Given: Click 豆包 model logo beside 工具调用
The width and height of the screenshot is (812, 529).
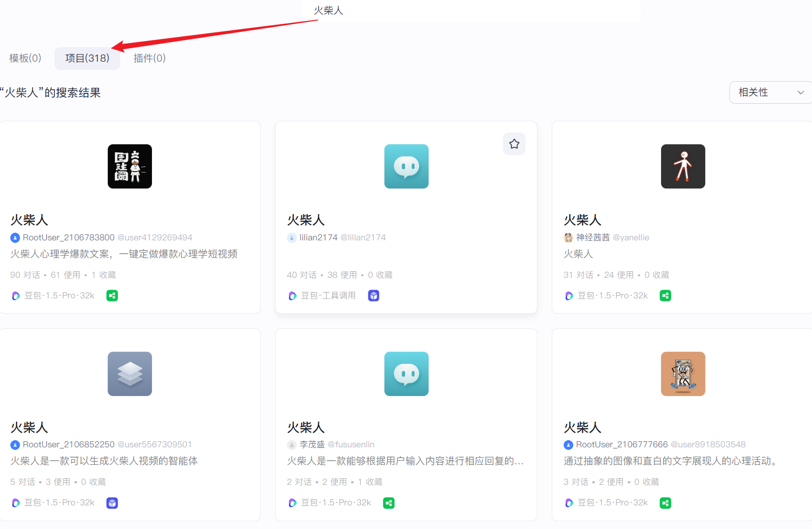Looking at the screenshot, I should tap(292, 296).
